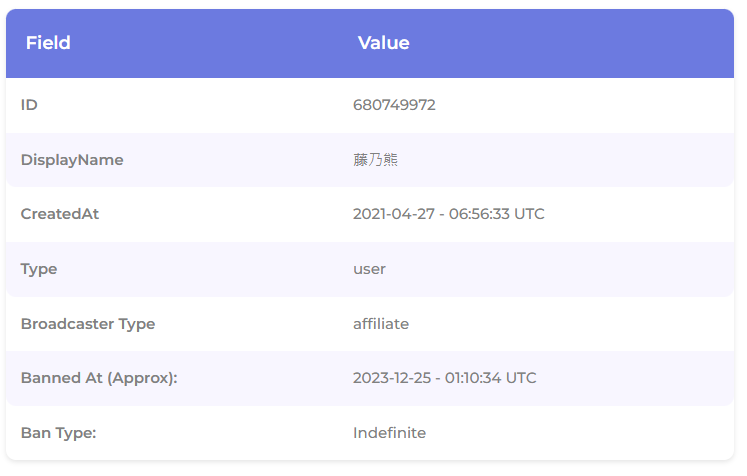Image resolution: width=747 pixels, height=476 pixels.
Task: Click the Value column header
Action: pyautogui.click(x=384, y=43)
